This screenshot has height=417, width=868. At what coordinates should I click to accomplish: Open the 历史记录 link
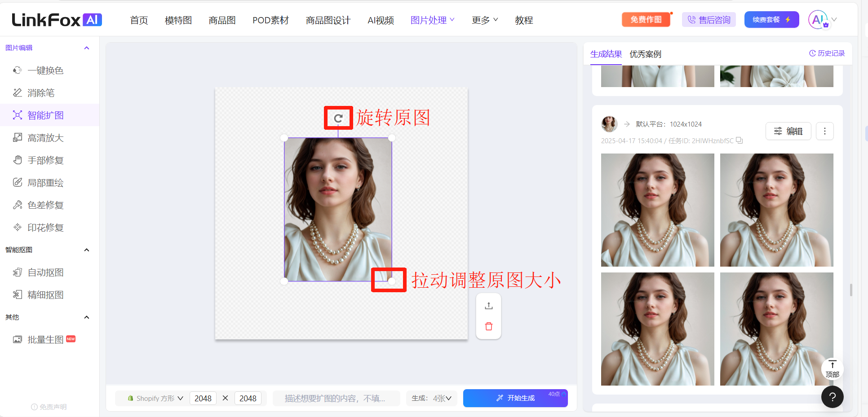tap(827, 53)
